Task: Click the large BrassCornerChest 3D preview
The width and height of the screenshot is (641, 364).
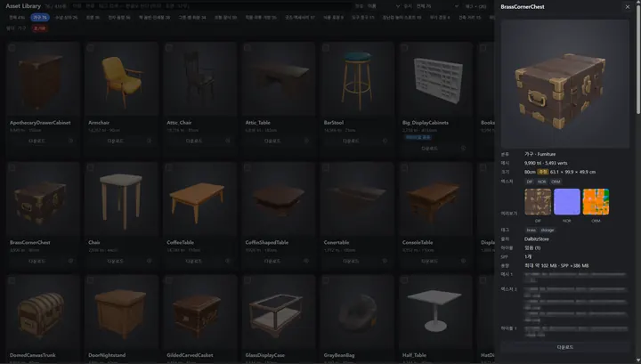Action: [565, 84]
